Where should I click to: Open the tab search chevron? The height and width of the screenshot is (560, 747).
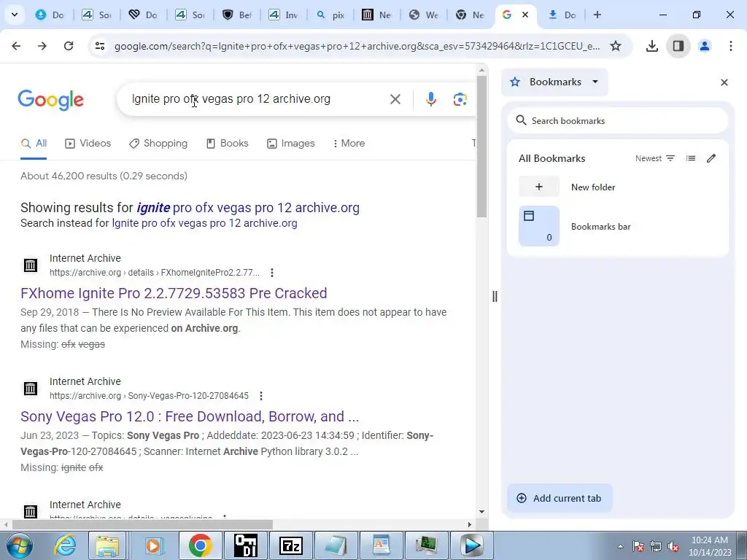tap(15, 15)
